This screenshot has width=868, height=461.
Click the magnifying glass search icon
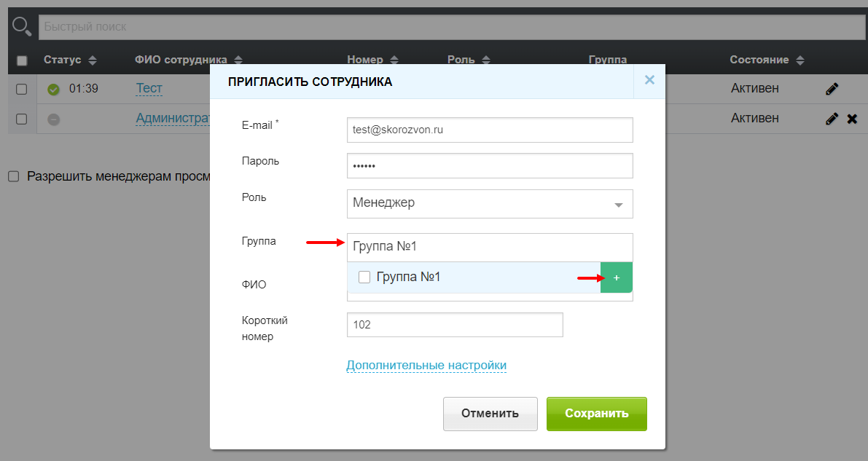coord(22,26)
